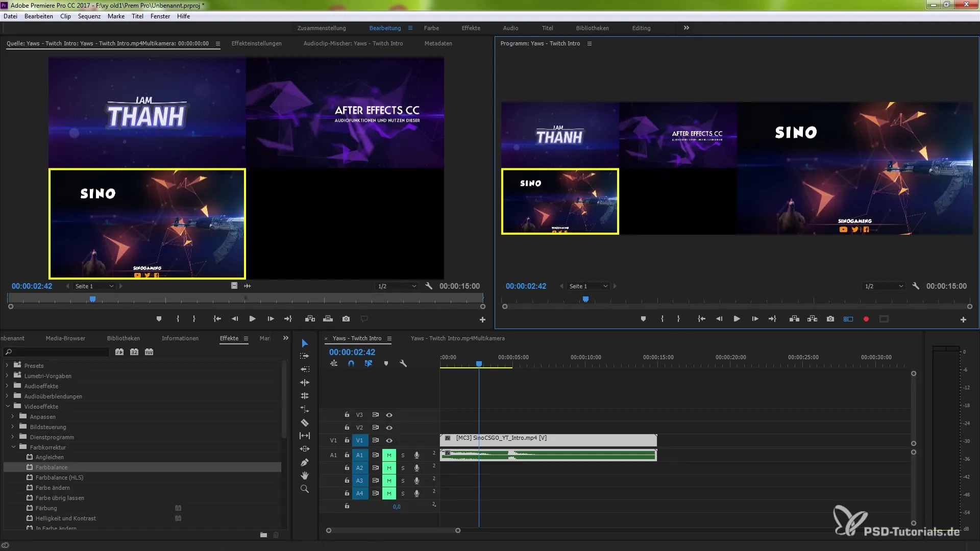Switch to Media-Browser tab
The image size is (980, 551).
pos(65,338)
